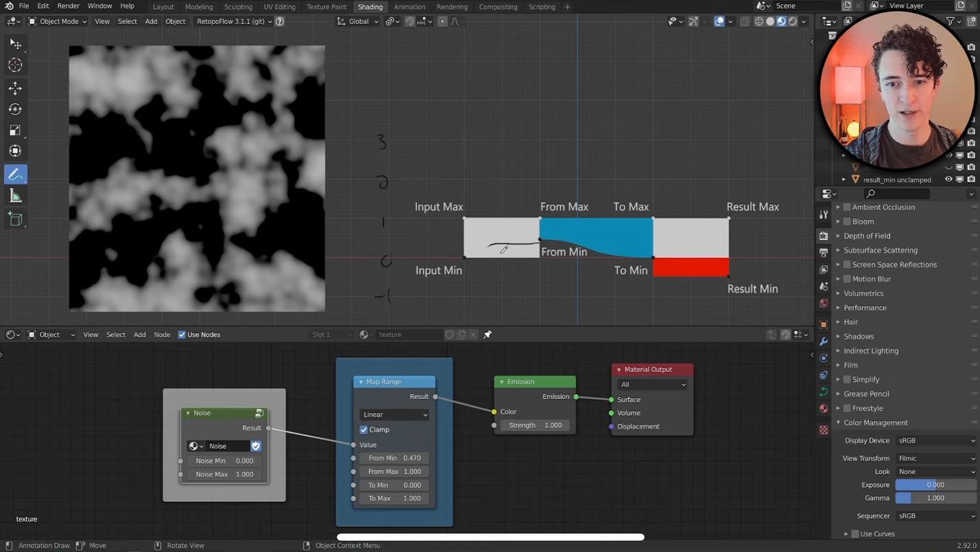
Task: Choose the Measure tool
Action: coord(15,196)
